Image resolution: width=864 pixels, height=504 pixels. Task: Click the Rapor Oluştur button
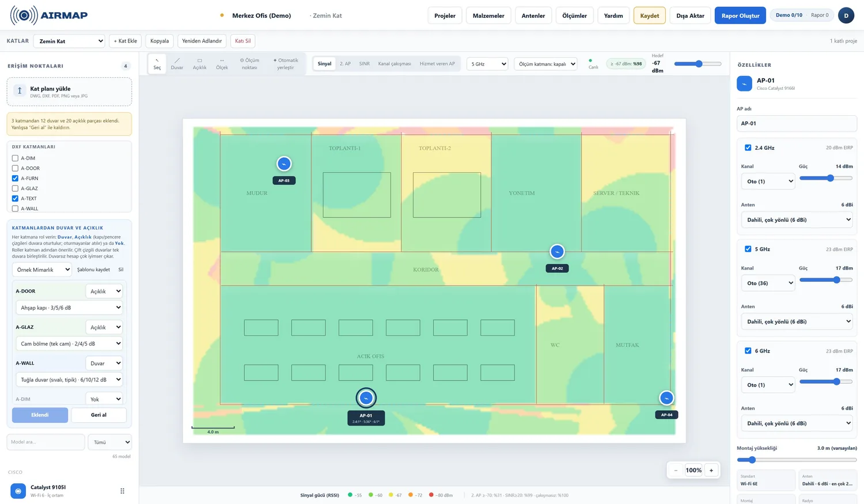(x=740, y=16)
